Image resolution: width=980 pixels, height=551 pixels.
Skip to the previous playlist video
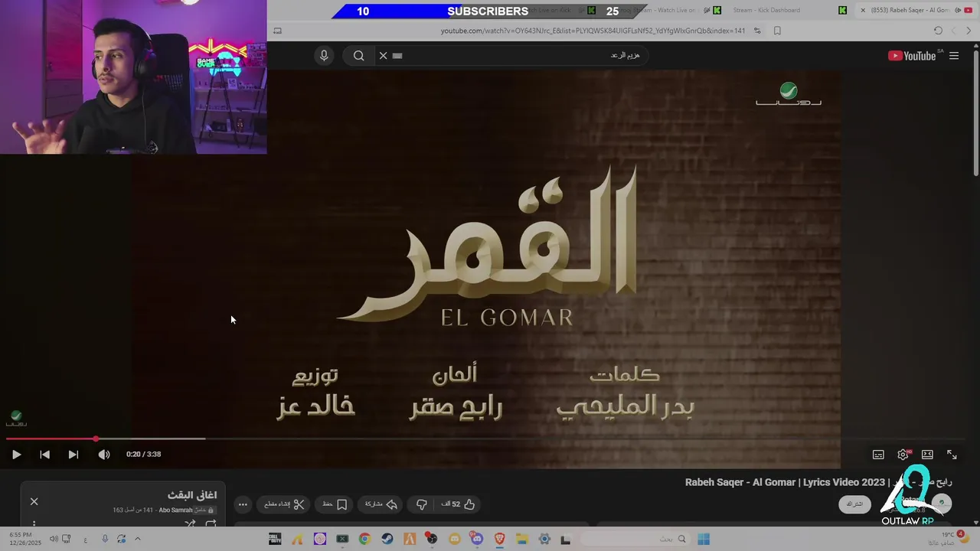click(44, 455)
